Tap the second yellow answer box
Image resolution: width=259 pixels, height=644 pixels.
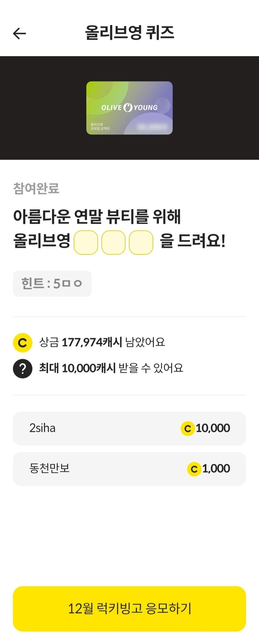pyautogui.click(x=113, y=242)
